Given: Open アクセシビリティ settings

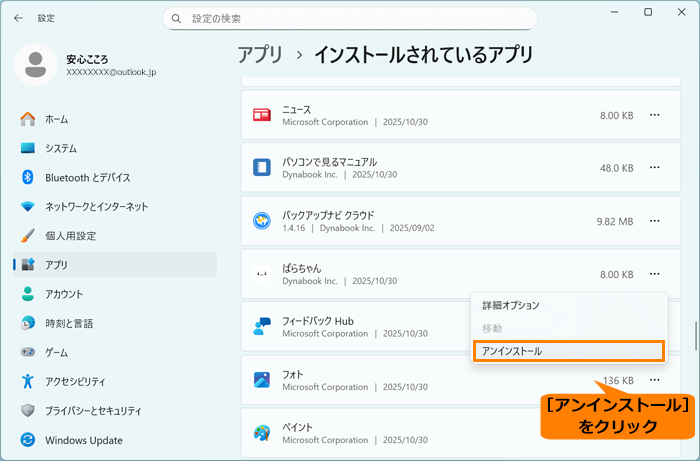Looking at the screenshot, I should pyautogui.click(x=115, y=381).
